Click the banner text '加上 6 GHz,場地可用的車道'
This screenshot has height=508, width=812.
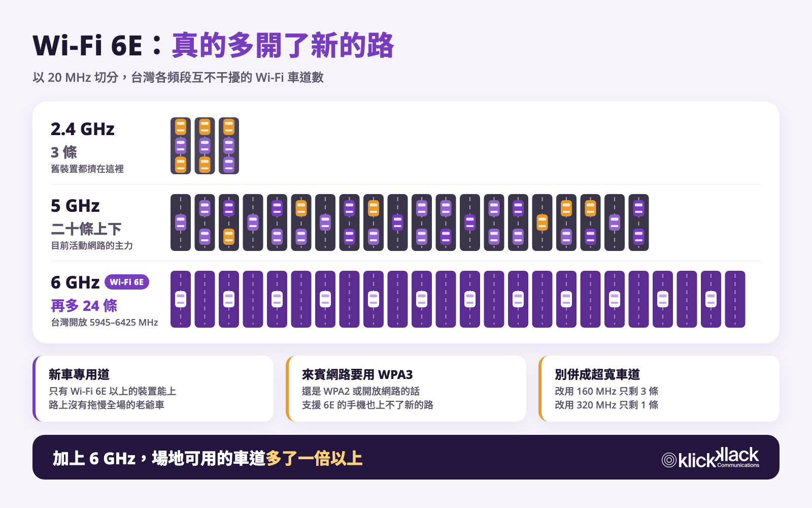(159, 458)
